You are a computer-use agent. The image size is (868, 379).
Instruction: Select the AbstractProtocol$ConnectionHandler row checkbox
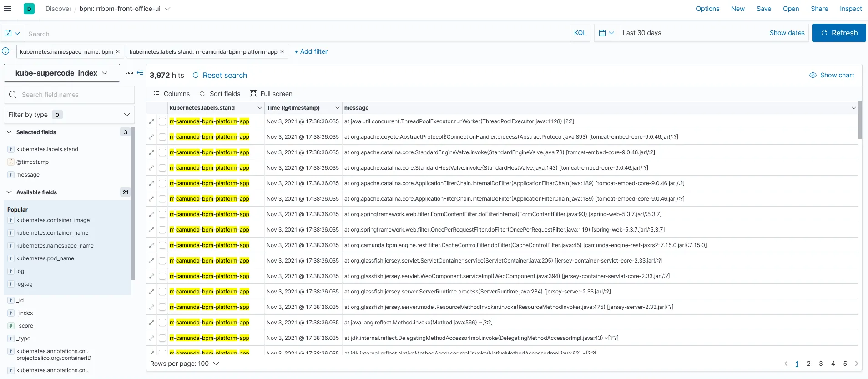pos(162,137)
